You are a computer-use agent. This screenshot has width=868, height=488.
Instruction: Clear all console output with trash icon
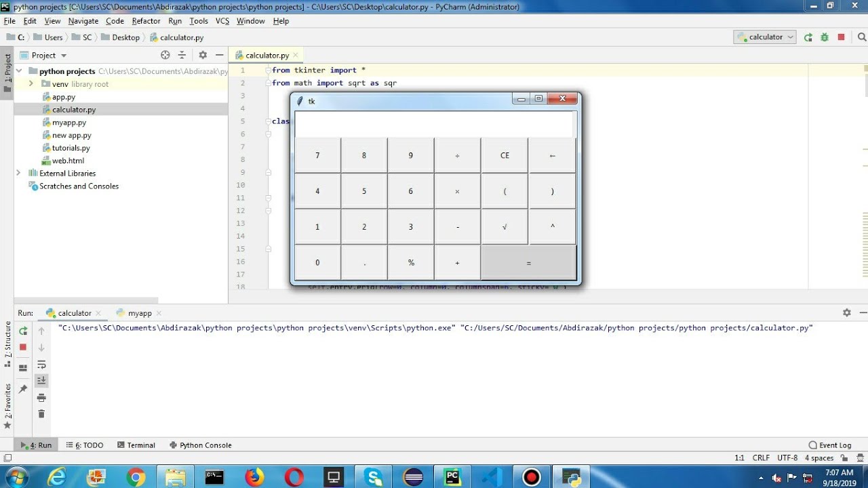click(x=41, y=414)
